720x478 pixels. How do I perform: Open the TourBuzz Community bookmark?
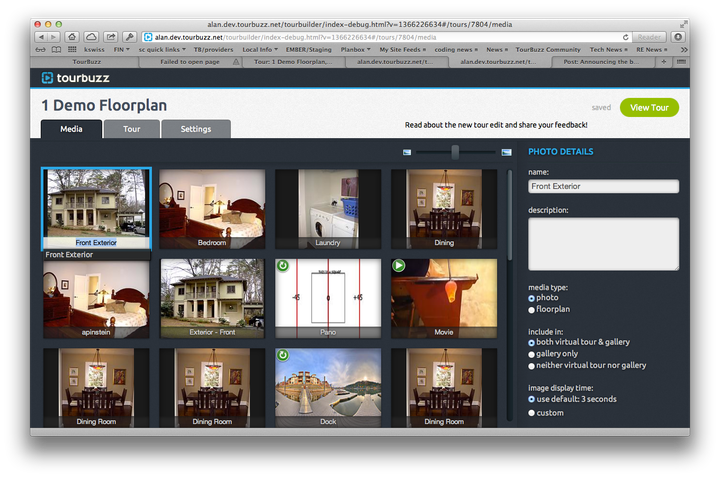tap(548, 49)
